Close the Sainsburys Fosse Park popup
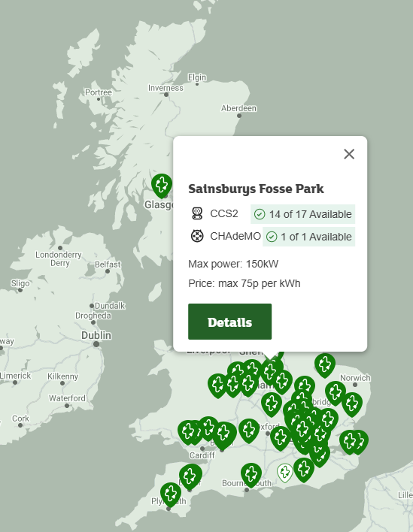The width and height of the screenshot is (413, 532). (x=349, y=154)
